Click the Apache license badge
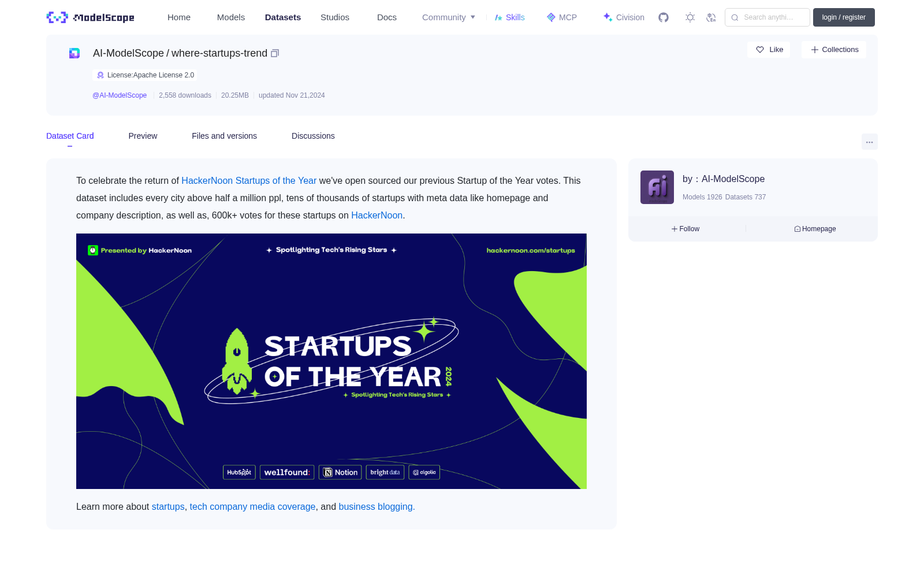Screen dimensions: 924x578 145,75
